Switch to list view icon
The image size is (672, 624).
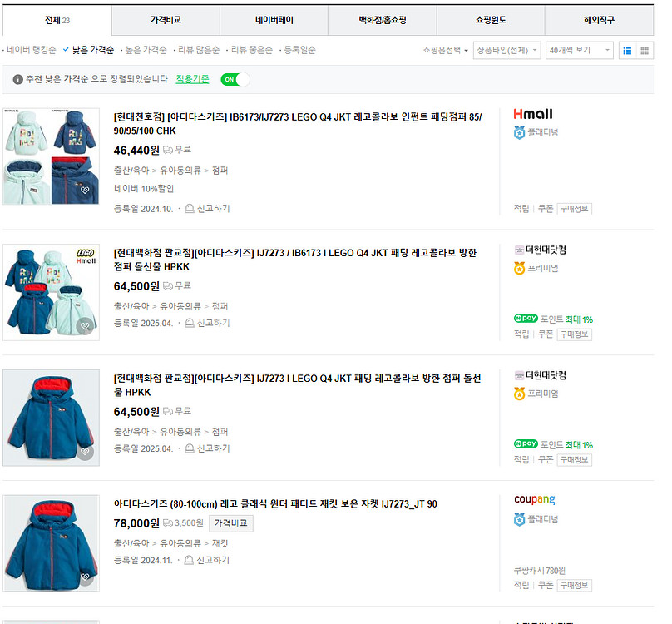627,51
